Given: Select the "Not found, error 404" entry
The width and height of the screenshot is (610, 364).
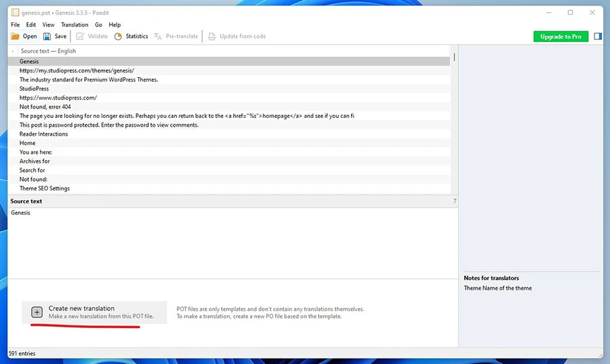Looking at the screenshot, I should click(45, 107).
